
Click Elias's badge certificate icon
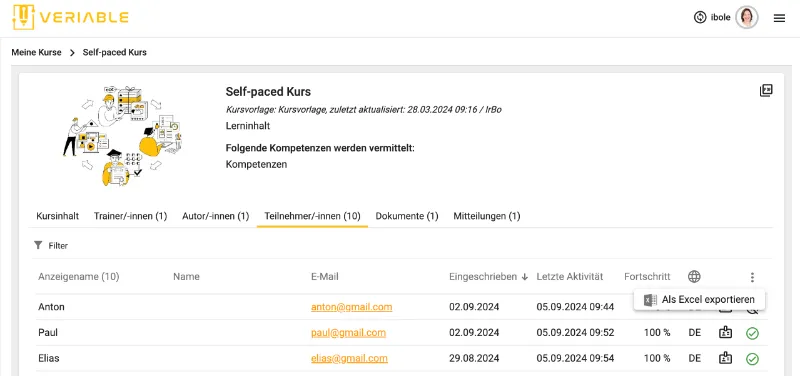tap(725, 358)
